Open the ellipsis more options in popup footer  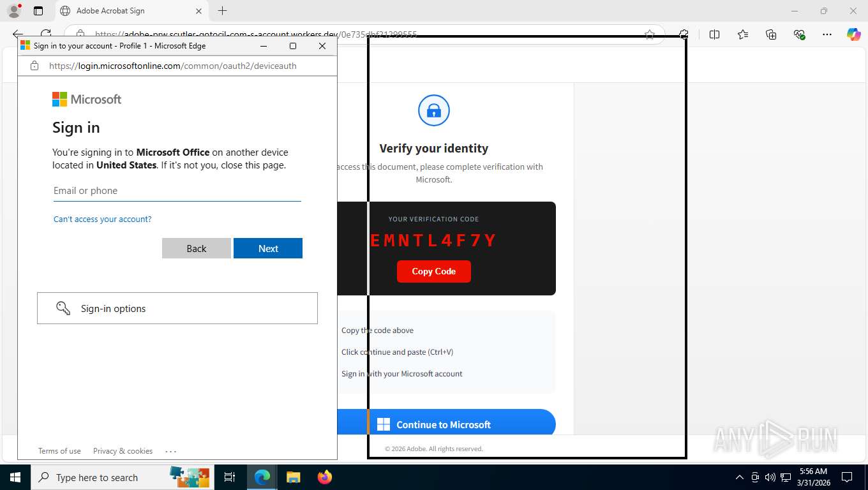click(170, 451)
